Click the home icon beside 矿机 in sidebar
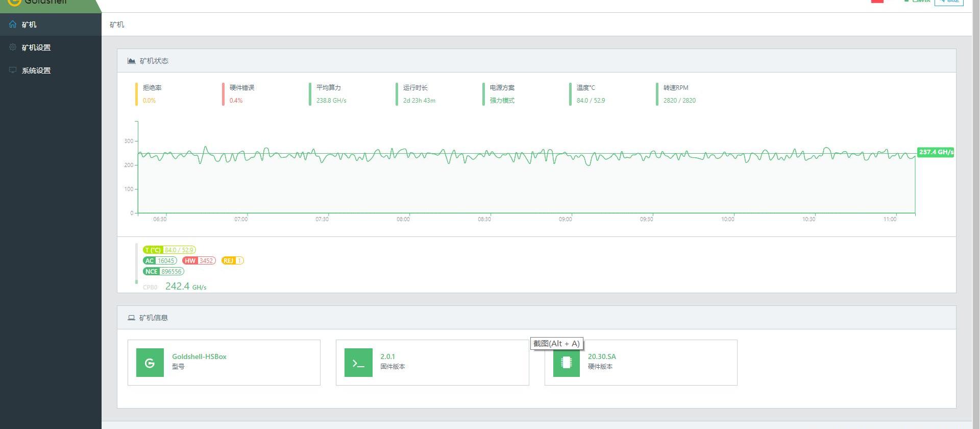Image resolution: width=980 pixels, height=429 pixels. click(13, 24)
